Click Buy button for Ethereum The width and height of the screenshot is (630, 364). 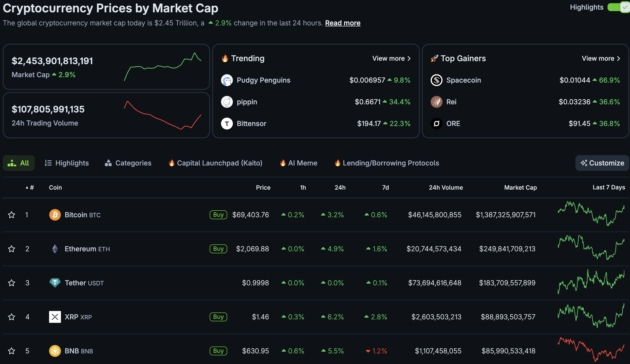pos(218,249)
